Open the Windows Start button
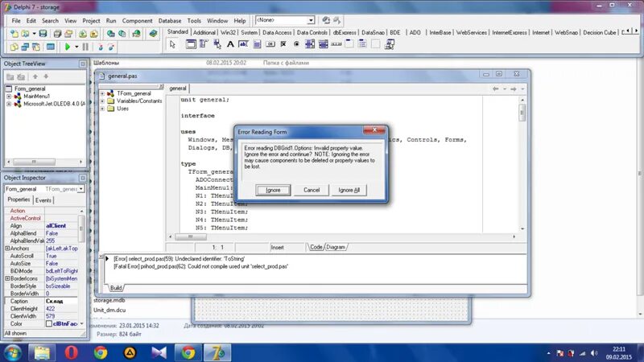Viewport: 644px width, 362px height. pos(12,353)
